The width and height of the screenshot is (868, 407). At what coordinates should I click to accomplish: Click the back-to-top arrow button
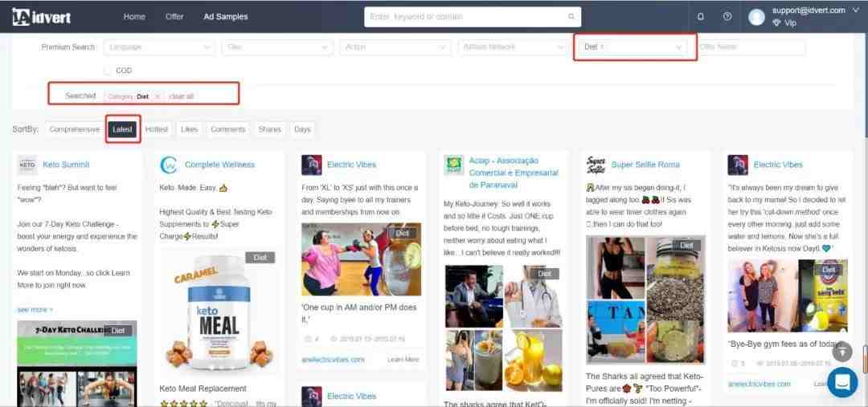point(842,352)
